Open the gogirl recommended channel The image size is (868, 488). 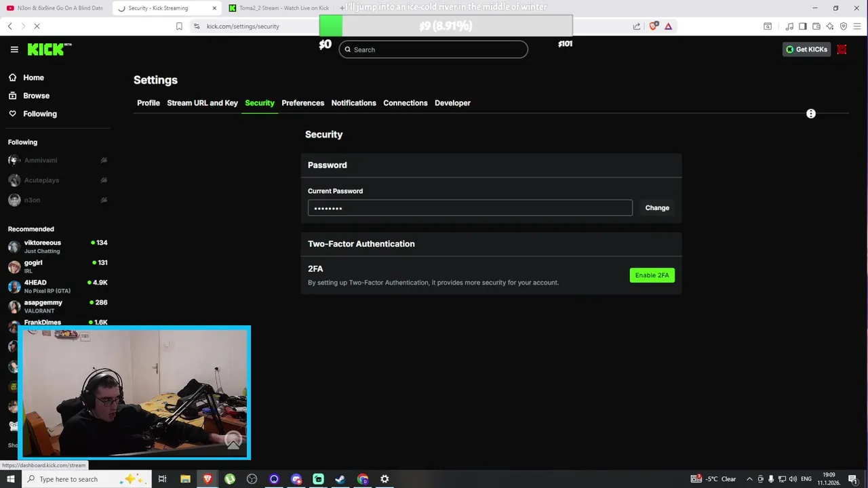[58, 266]
